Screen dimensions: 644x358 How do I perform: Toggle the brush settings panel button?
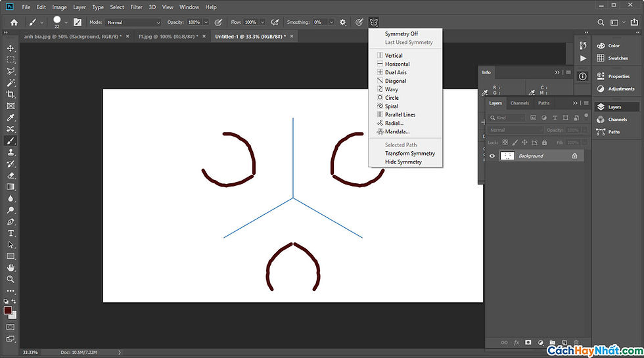pos(78,22)
